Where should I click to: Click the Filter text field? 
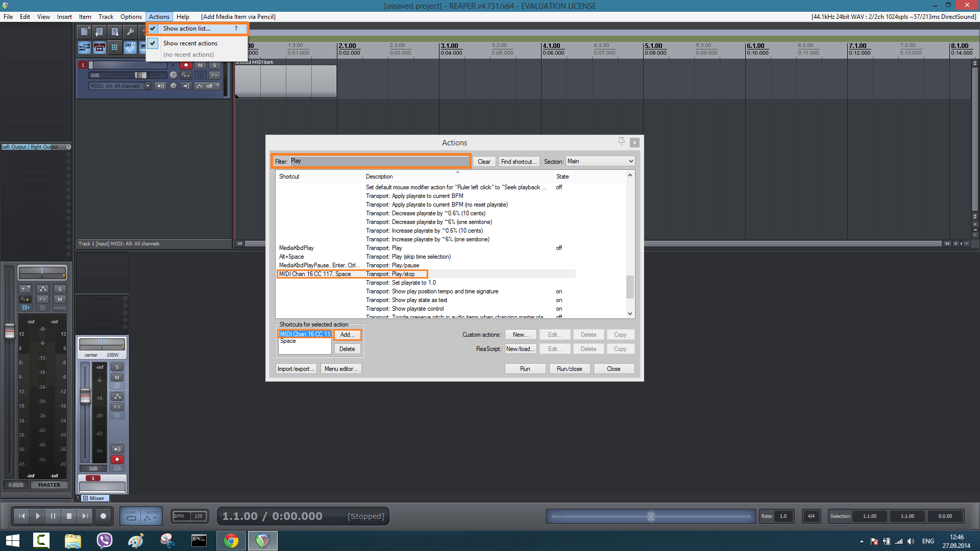(379, 161)
